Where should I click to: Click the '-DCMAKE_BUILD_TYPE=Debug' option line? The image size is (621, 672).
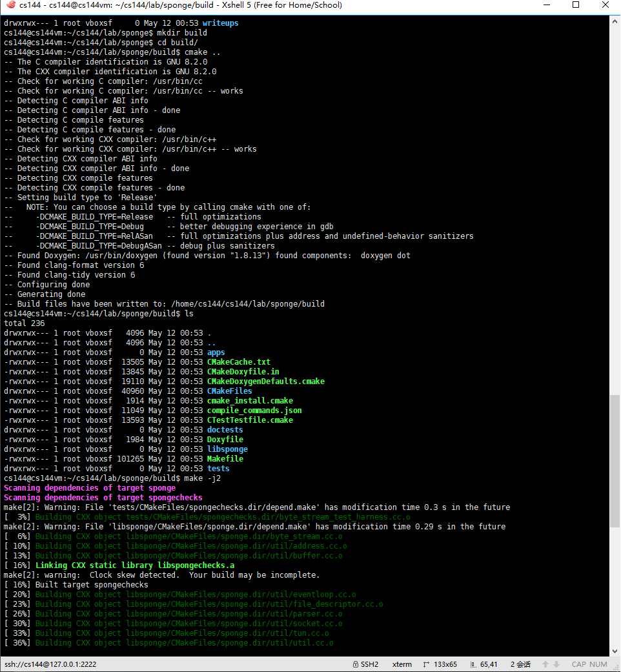tap(168, 227)
